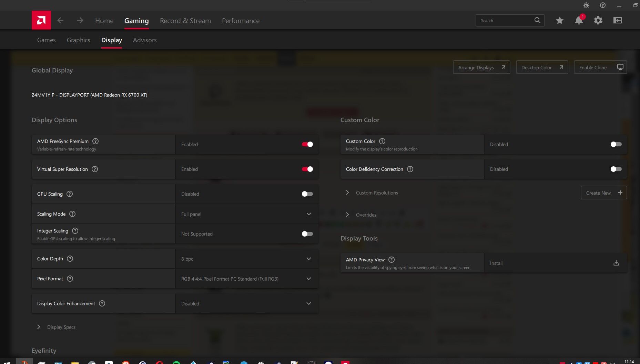Select the Display sub-tab
The width and height of the screenshot is (640, 364).
[112, 40]
